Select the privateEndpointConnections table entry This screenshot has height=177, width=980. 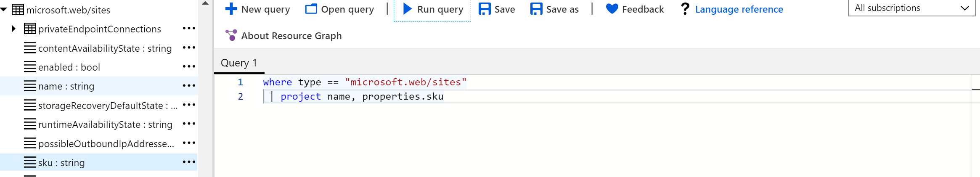[x=99, y=29]
